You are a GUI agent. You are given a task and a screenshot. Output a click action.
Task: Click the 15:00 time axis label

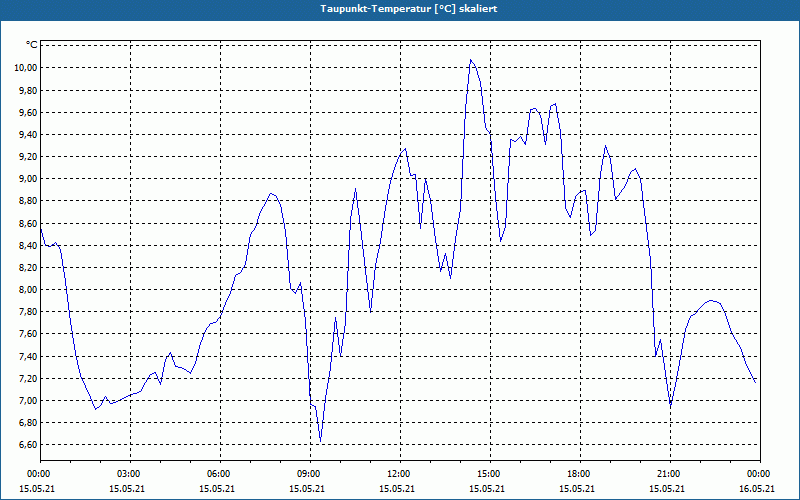tap(490, 474)
